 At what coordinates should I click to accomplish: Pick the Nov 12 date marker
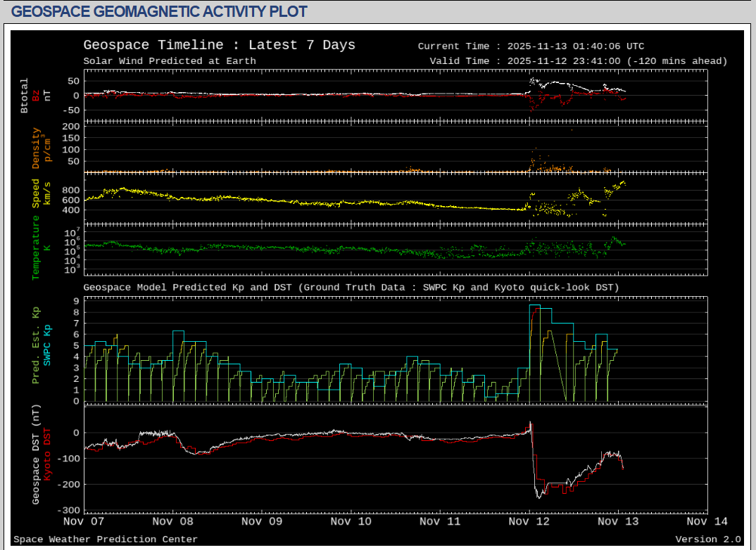pos(529,521)
